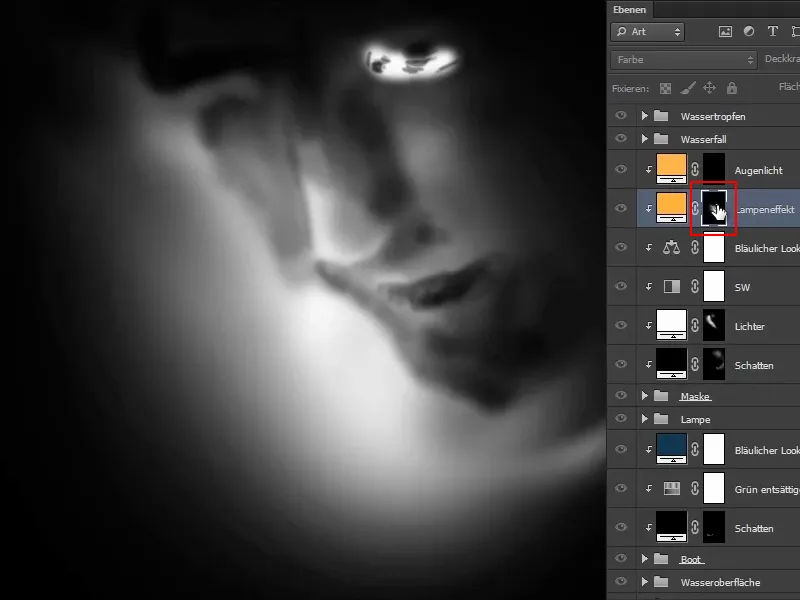Image resolution: width=800 pixels, height=600 pixels.
Task: Click the Wassertropfen group name
Action: point(713,117)
